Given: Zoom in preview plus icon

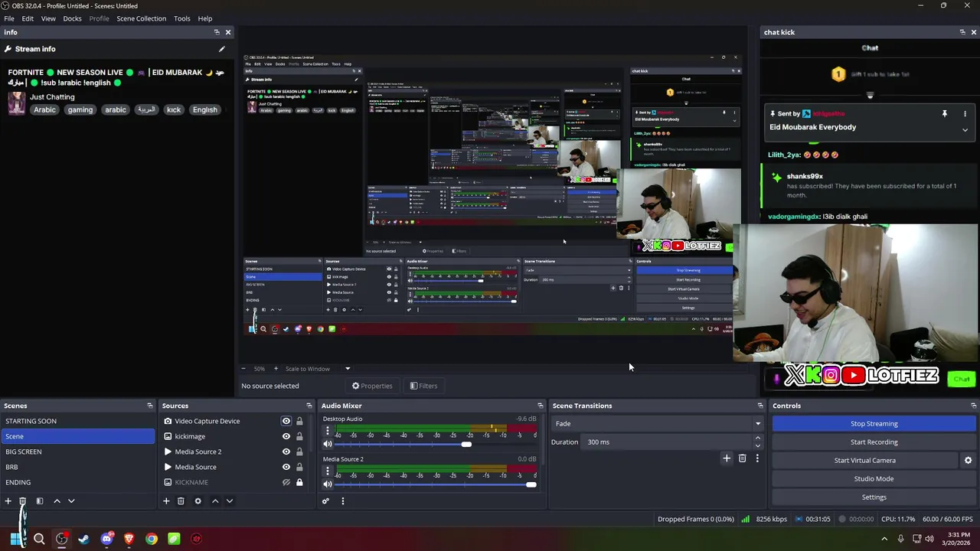Looking at the screenshot, I should (276, 369).
